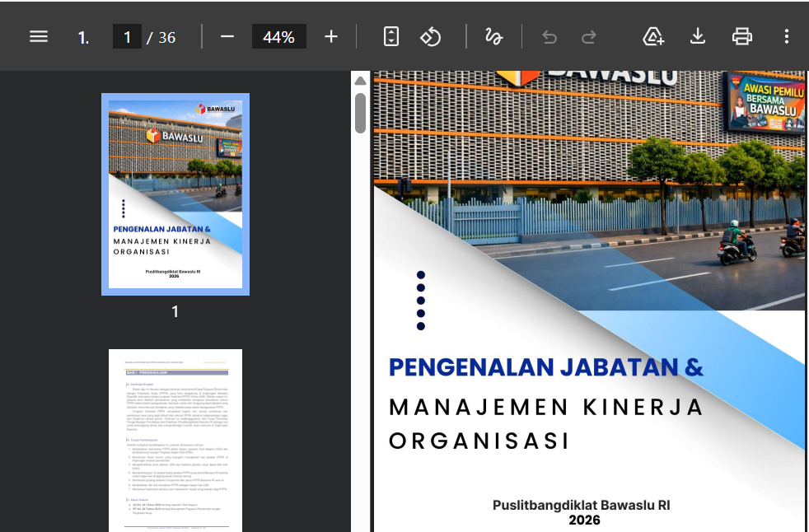This screenshot has width=809, height=532.
Task: Click the 'ORGANISASI' title text on cover
Action: click(x=479, y=441)
